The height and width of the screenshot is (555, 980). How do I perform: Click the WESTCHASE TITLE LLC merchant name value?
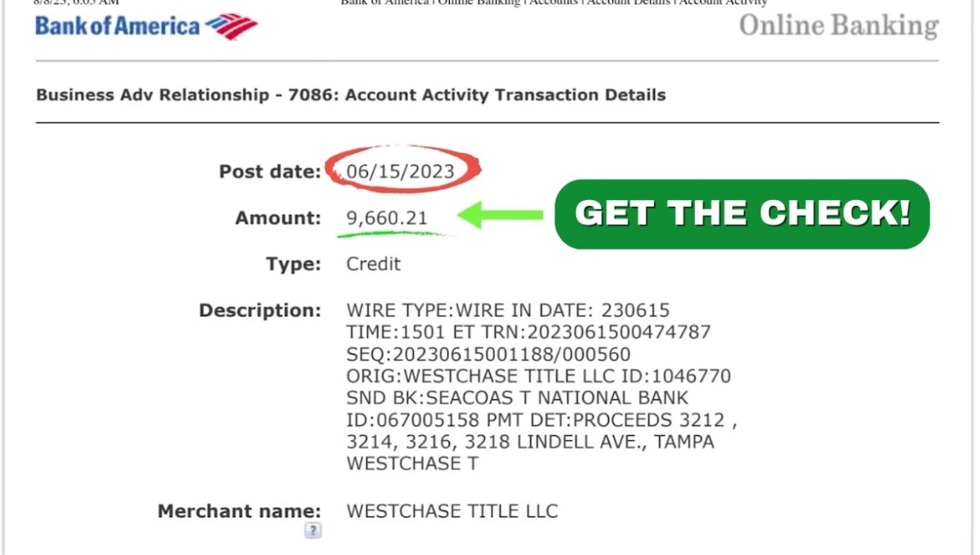451,510
